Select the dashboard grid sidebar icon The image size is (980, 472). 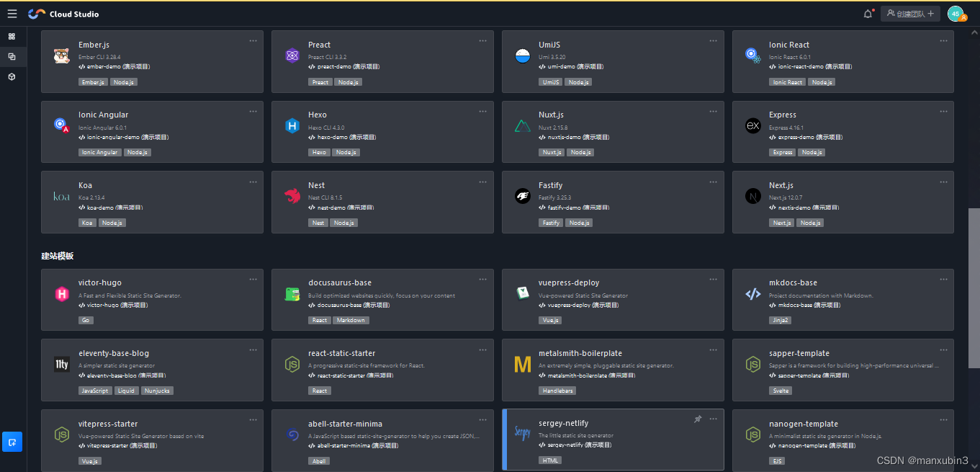point(12,36)
